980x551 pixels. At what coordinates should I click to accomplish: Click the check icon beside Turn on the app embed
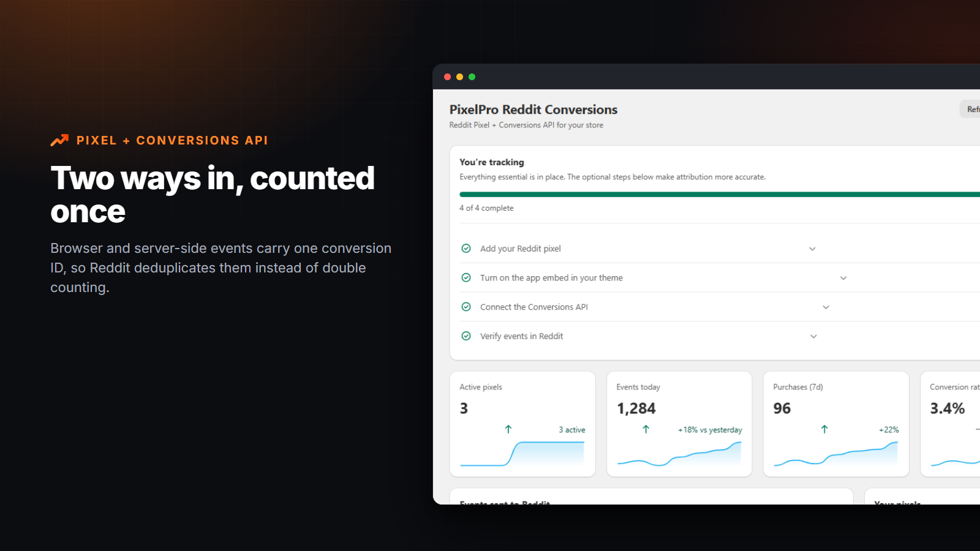466,278
